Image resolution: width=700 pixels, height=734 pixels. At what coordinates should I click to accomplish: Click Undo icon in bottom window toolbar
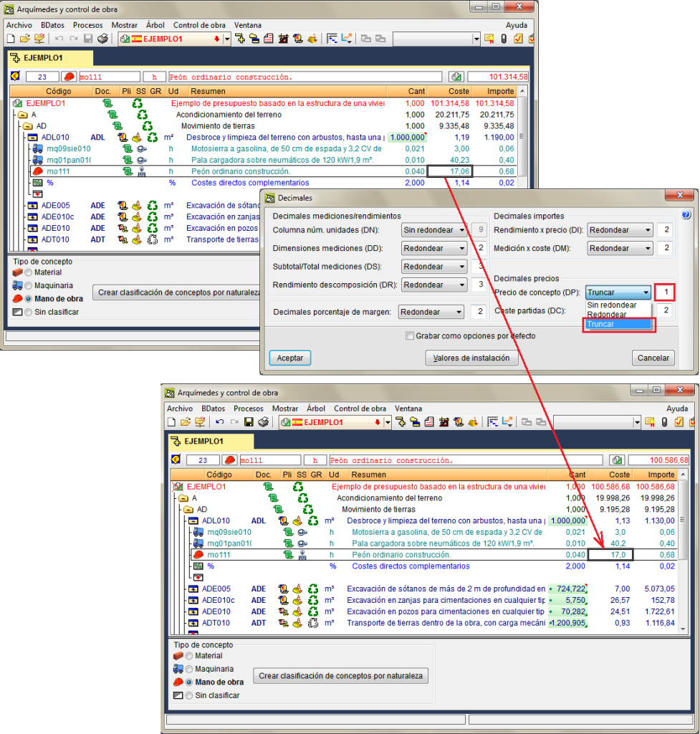tap(219, 422)
